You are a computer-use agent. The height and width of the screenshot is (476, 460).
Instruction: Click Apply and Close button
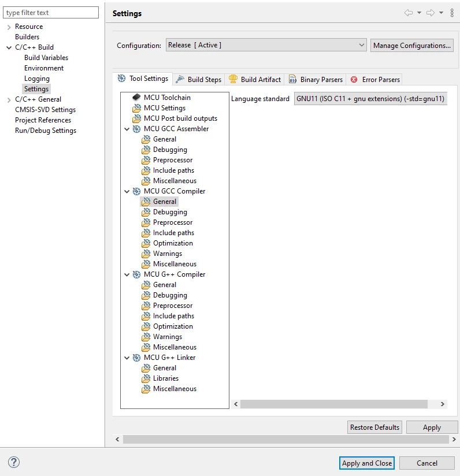pos(367,463)
